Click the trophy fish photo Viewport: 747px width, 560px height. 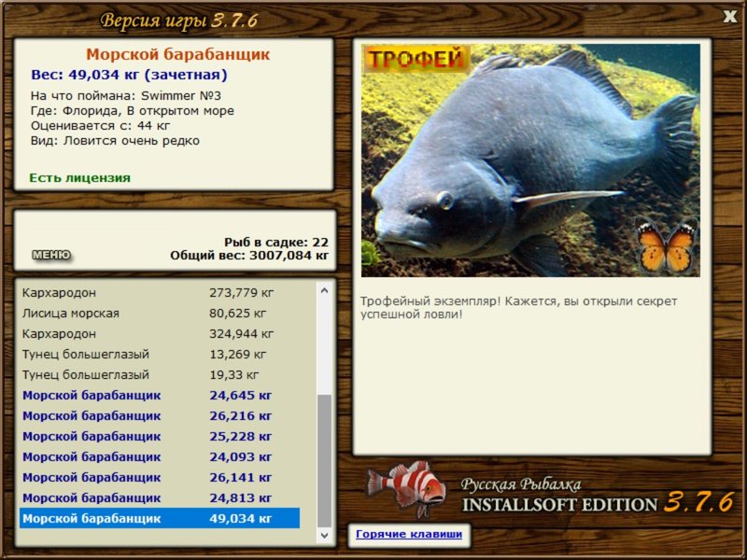point(530,161)
